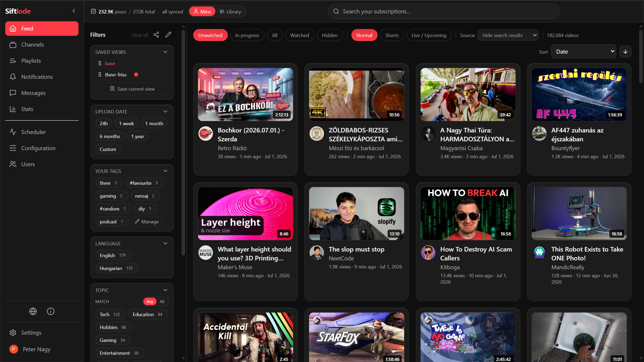Click the share filters icon

[156, 35]
